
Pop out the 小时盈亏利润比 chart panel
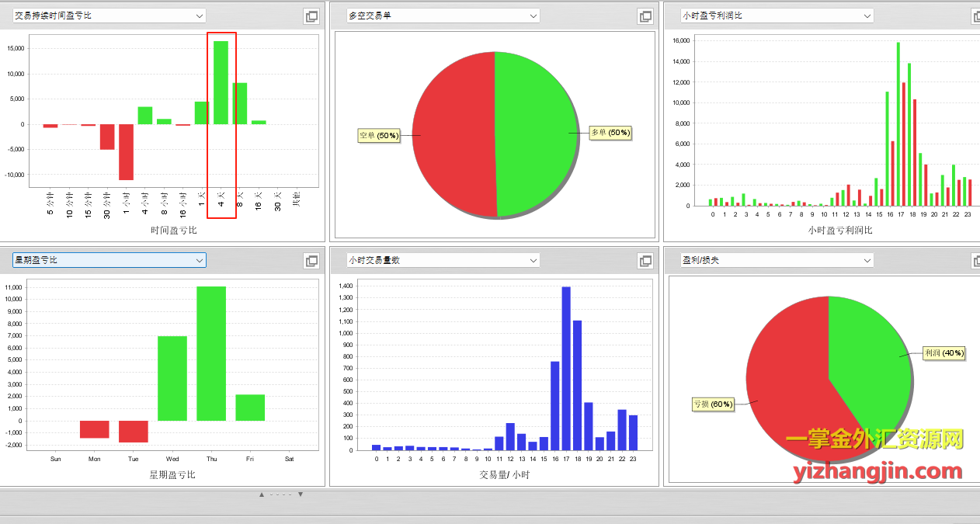pos(976,16)
